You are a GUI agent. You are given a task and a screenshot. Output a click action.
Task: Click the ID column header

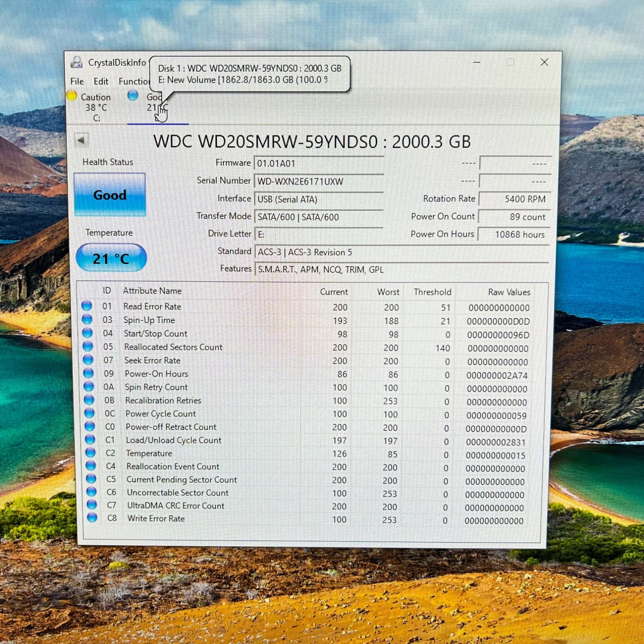(107, 291)
